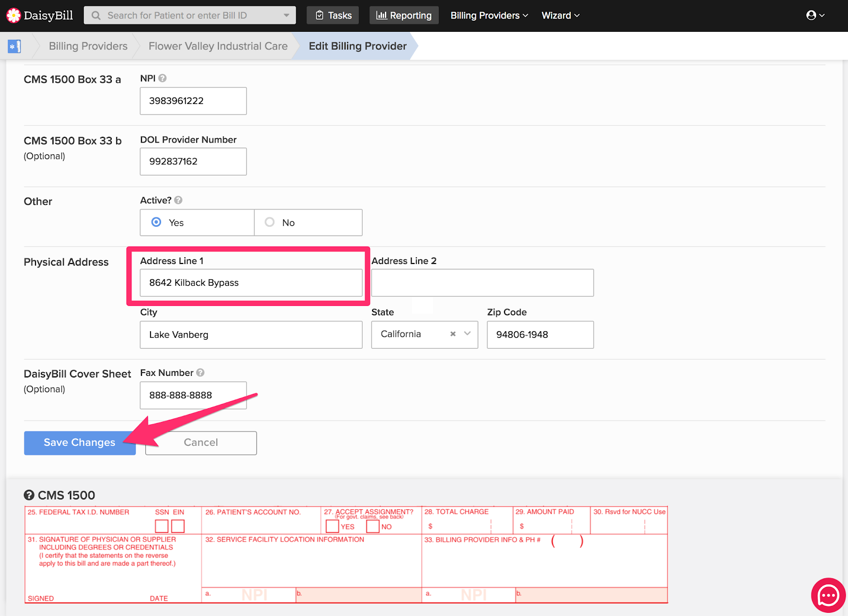Viewport: 848px width, 616px height.
Task: Click the 'DaisyBill Cover Sheet' label
Action: [x=77, y=374]
